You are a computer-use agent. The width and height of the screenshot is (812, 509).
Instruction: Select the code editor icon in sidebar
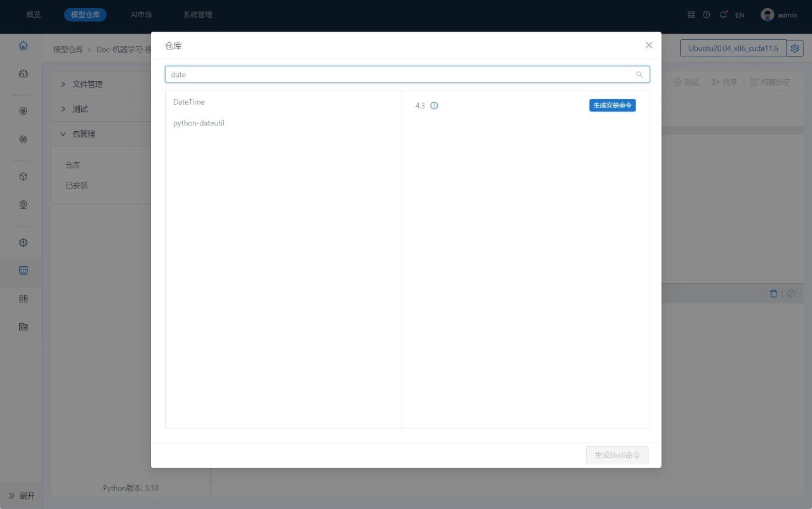click(x=23, y=270)
